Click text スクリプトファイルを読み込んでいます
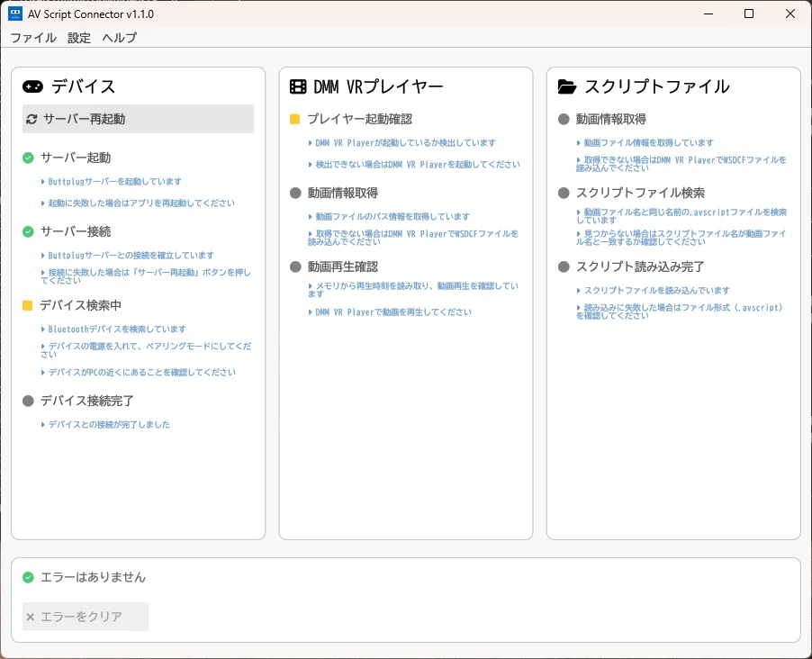The height and width of the screenshot is (659, 812). 657,290
